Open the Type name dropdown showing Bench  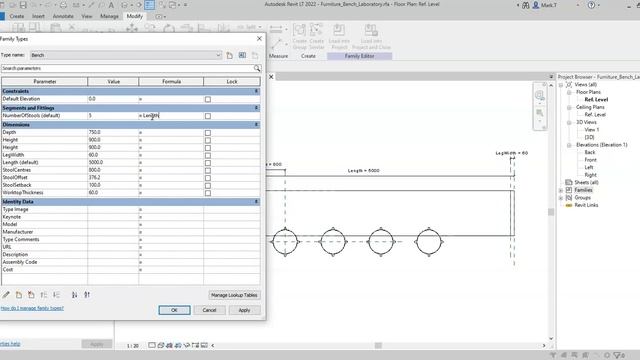tap(126, 55)
